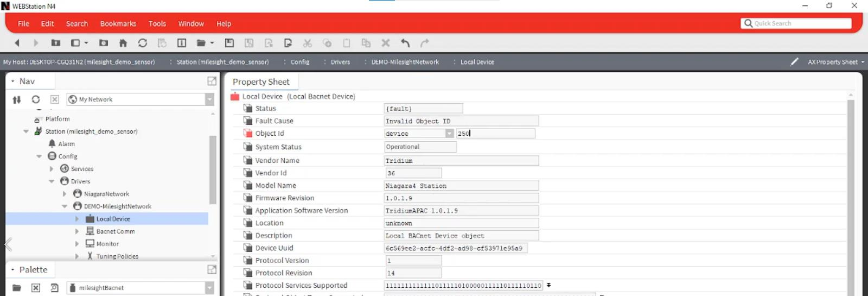Click the Refresh toolbar icon
868x296 pixels.
coord(143,43)
